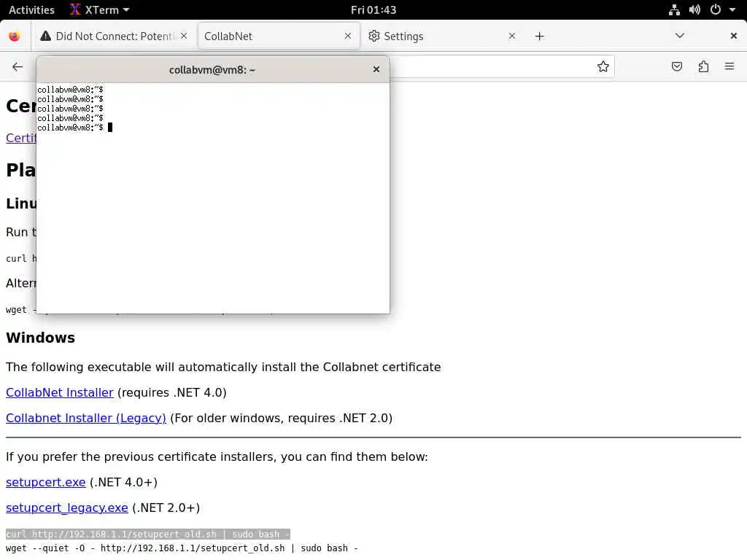This screenshot has height=560, width=747.
Task: Click the Windows heading
Action: [x=41, y=338]
